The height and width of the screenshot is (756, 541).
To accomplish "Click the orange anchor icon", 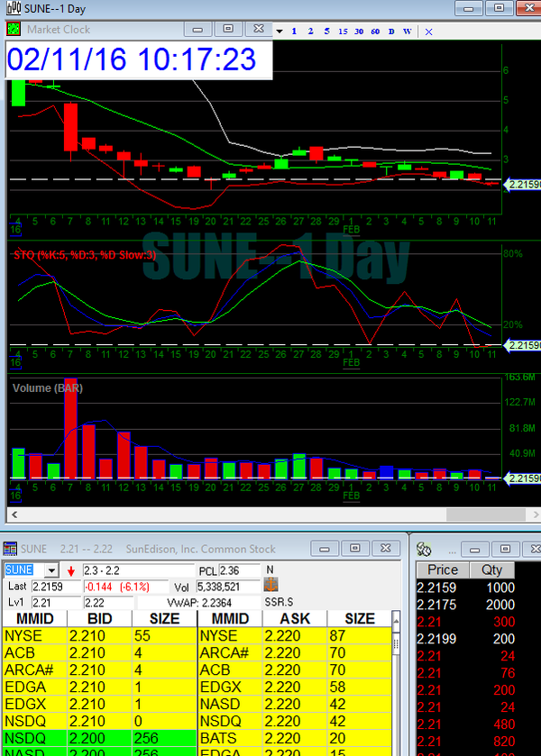I will [270, 586].
